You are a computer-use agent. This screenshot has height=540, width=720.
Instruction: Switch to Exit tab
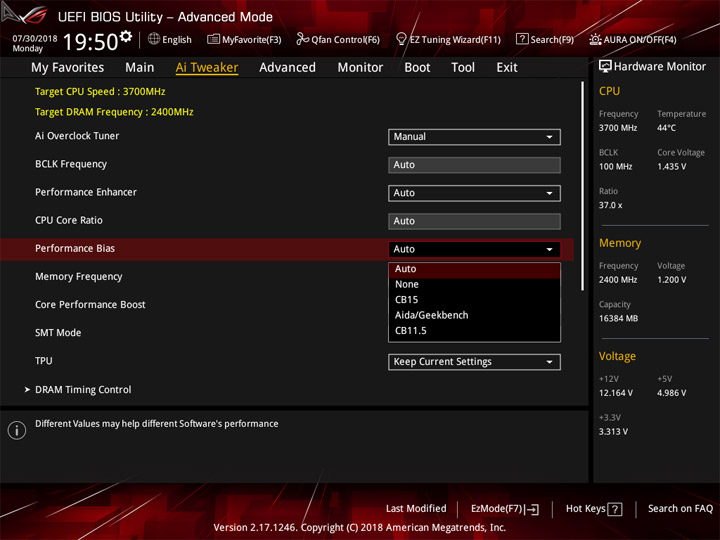[x=507, y=68]
